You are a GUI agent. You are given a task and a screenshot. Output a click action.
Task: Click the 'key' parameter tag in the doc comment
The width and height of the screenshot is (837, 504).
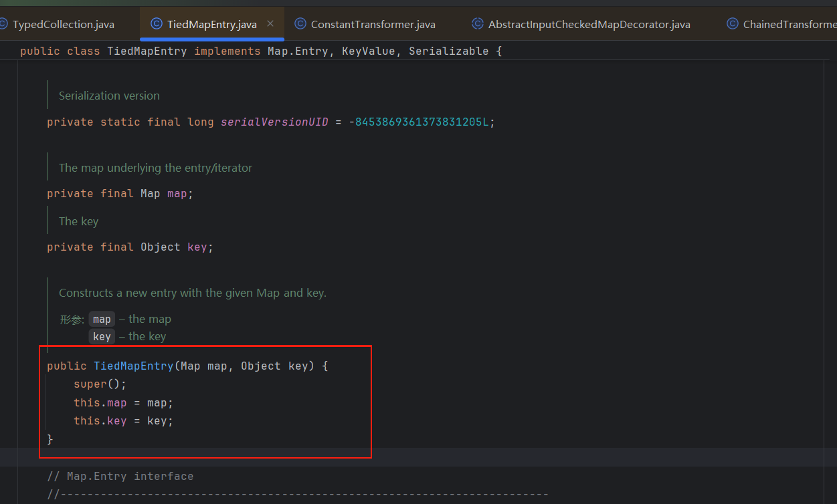(102, 337)
